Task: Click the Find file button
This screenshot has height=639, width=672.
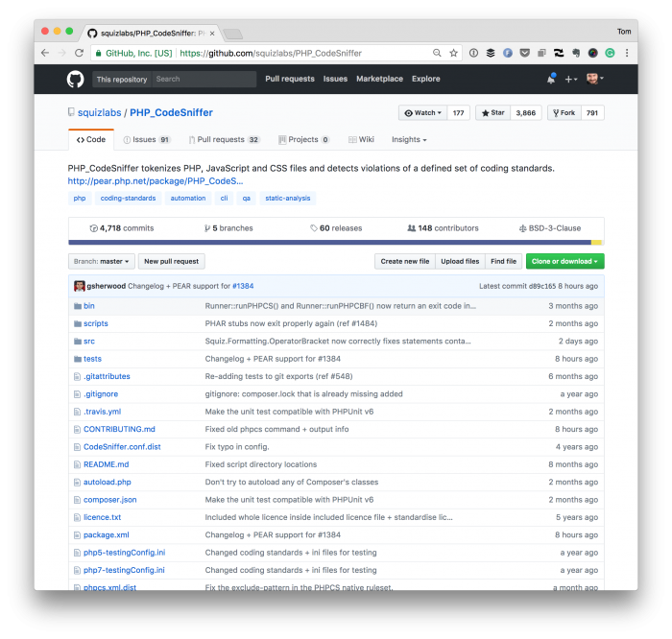Action: [503, 261]
